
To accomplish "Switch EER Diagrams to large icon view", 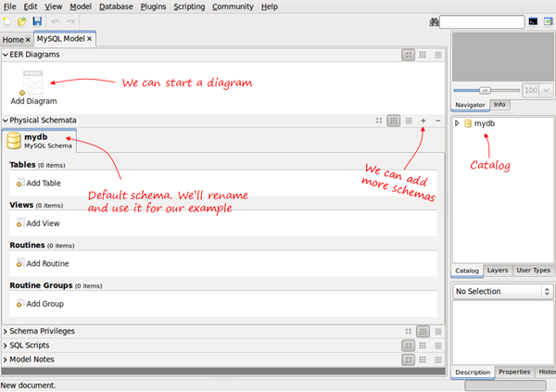I will coord(408,55).
